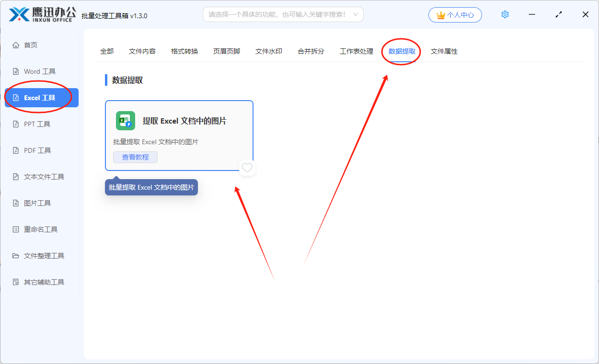Switch to the 工作表处理 tab
Viewport: 599px width, 364px height.
pyautogui.click(x=357, y=51)
